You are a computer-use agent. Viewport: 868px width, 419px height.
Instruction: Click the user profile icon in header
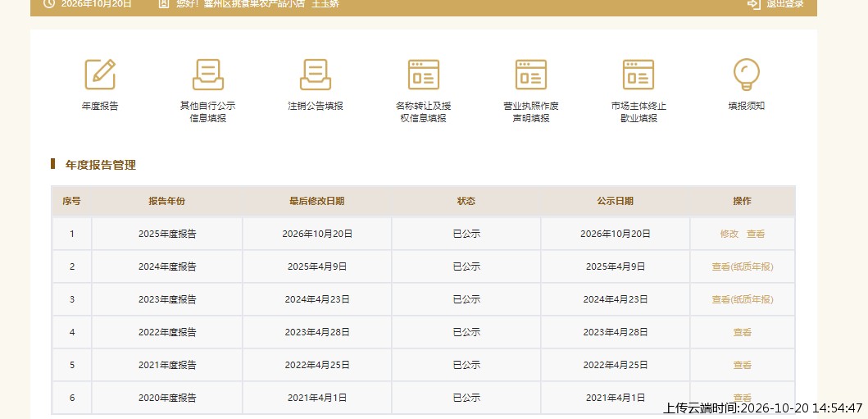pos(163,3)
